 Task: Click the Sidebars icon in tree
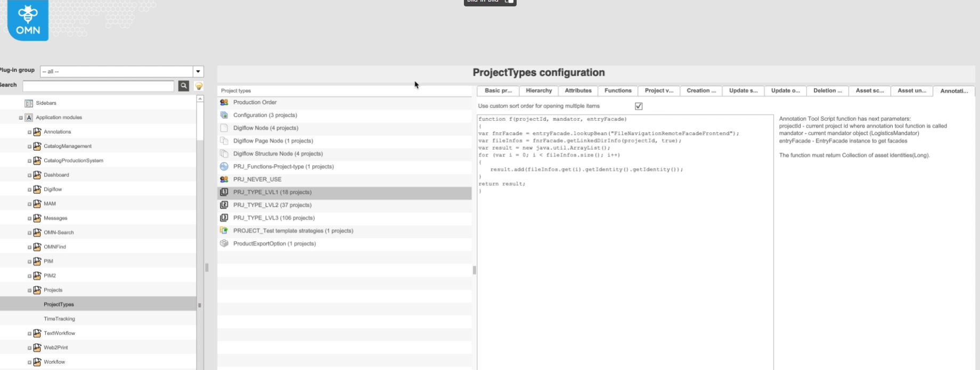[29, 103]
